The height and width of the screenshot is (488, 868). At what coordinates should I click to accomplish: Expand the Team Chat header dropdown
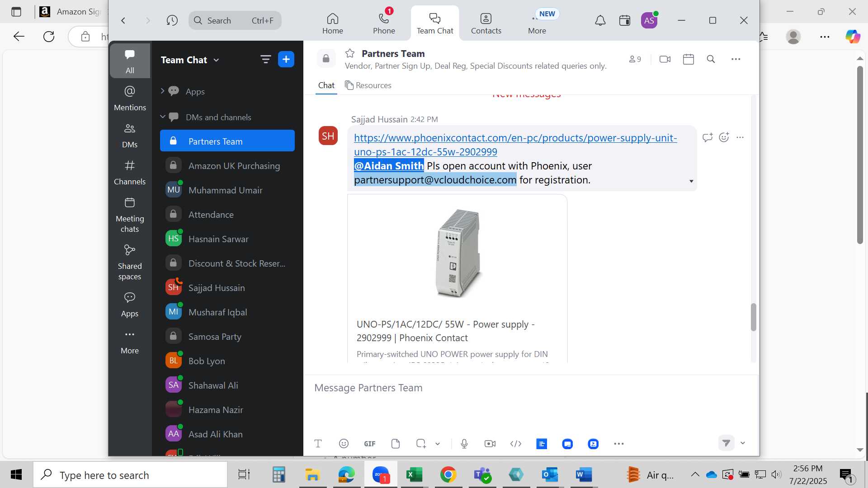pos(216,60)
